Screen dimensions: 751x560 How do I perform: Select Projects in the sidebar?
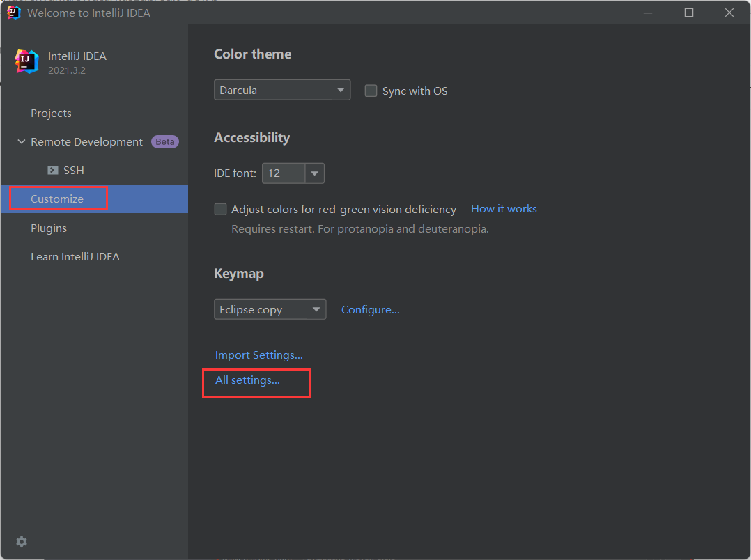(x=52, y=114)
